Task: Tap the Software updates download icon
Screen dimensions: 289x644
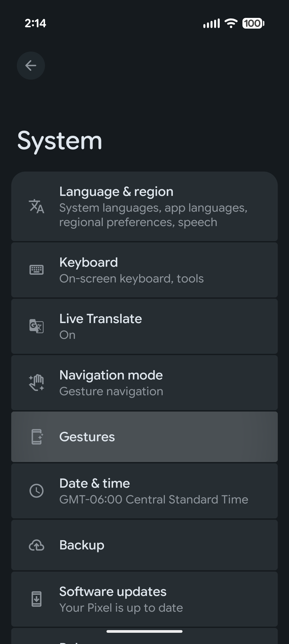Action: 36,599
